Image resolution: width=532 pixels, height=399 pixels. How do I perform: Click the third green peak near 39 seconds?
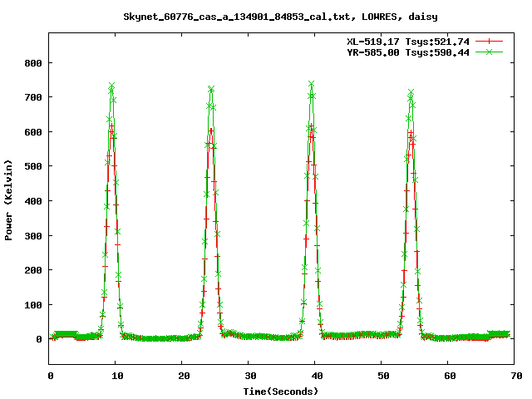[311, 83]
